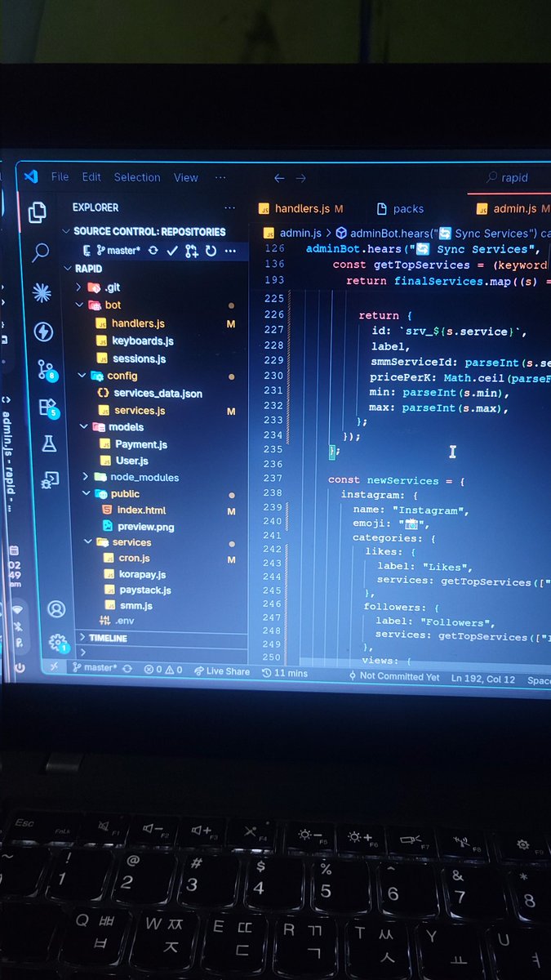Open the Testing flask view

pyautogui.click(x=49, y=443)
